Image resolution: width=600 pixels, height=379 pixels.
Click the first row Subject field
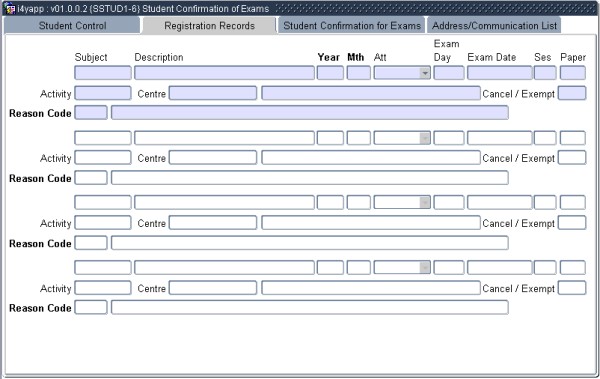[x=103, y=73]
